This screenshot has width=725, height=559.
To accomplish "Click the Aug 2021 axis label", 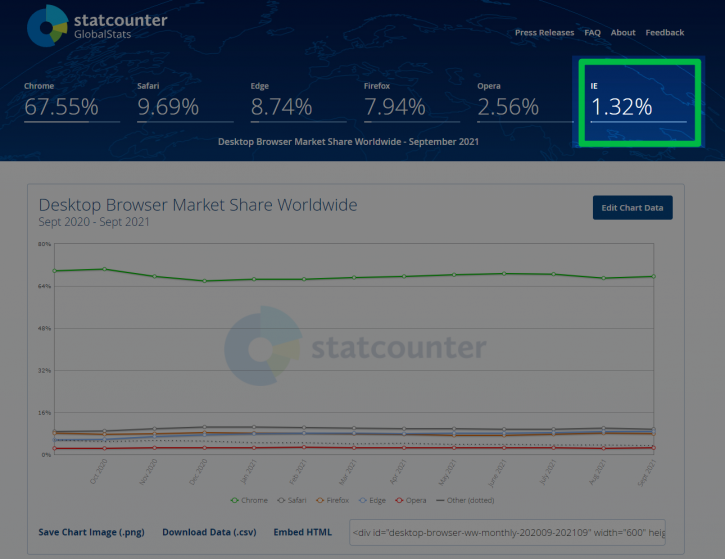I will coord(597,472).
